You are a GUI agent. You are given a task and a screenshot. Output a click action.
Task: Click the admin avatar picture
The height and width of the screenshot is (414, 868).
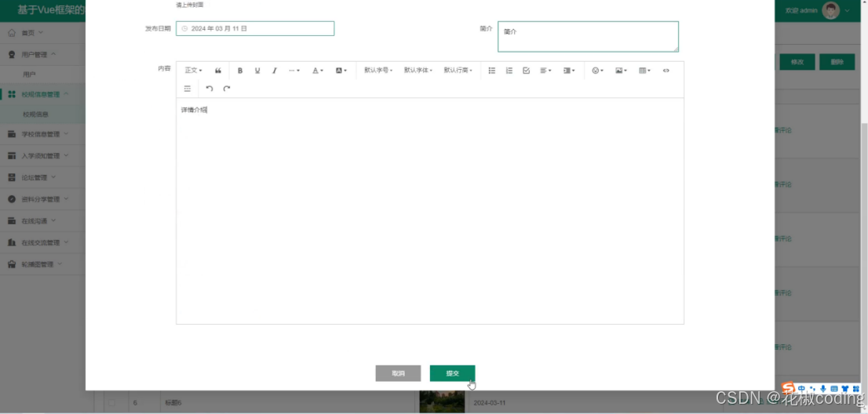[830, 10]
